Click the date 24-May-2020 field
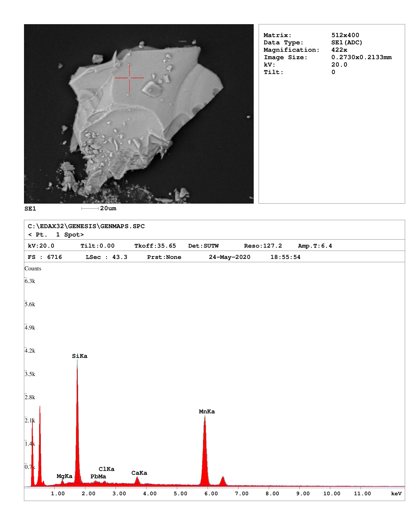411x532 pixels. (229, 257)
